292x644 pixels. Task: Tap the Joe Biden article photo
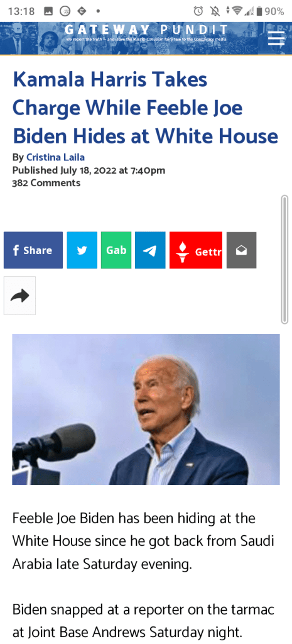146,409
